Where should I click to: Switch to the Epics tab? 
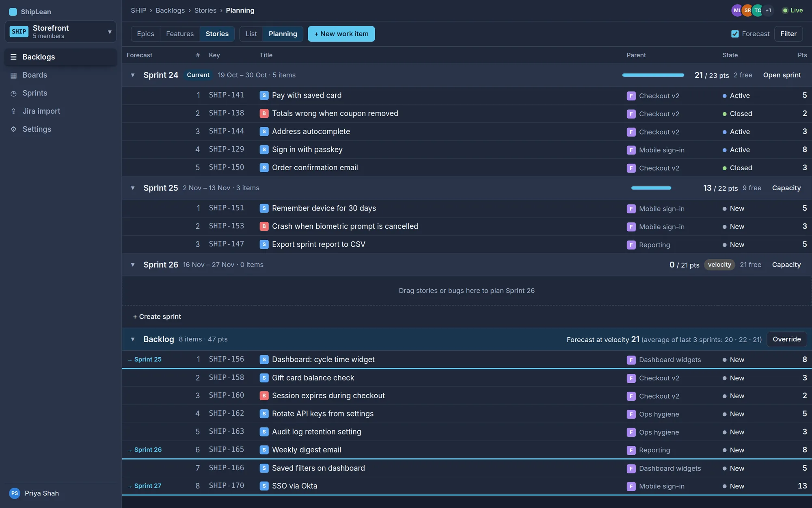[145, 34]
